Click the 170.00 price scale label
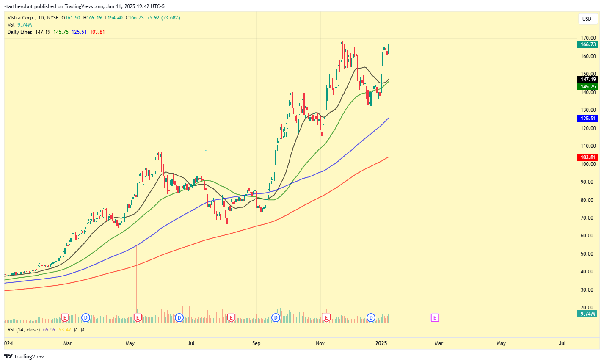Image resolution: width=604 pixels, height=364 pixels. (x=587, y=38)
